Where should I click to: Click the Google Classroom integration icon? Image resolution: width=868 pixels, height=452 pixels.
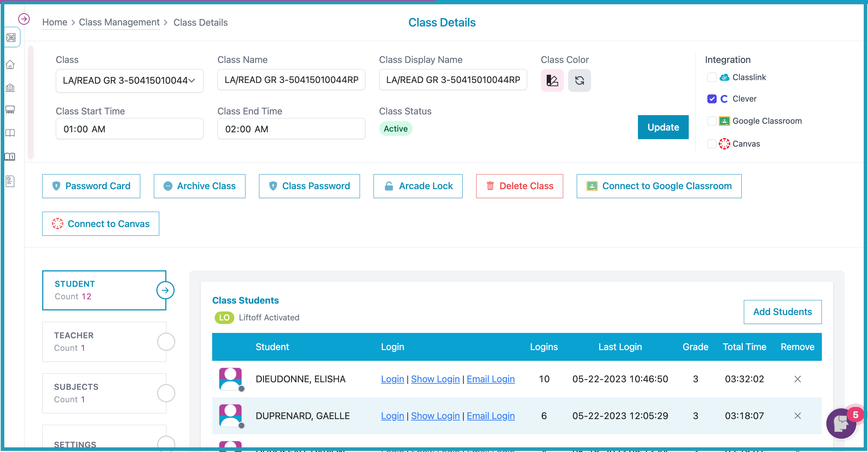(725, 121)
